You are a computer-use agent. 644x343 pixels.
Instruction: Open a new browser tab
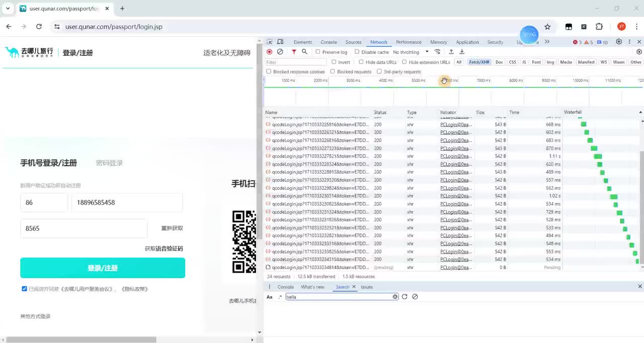coord(122,9)
